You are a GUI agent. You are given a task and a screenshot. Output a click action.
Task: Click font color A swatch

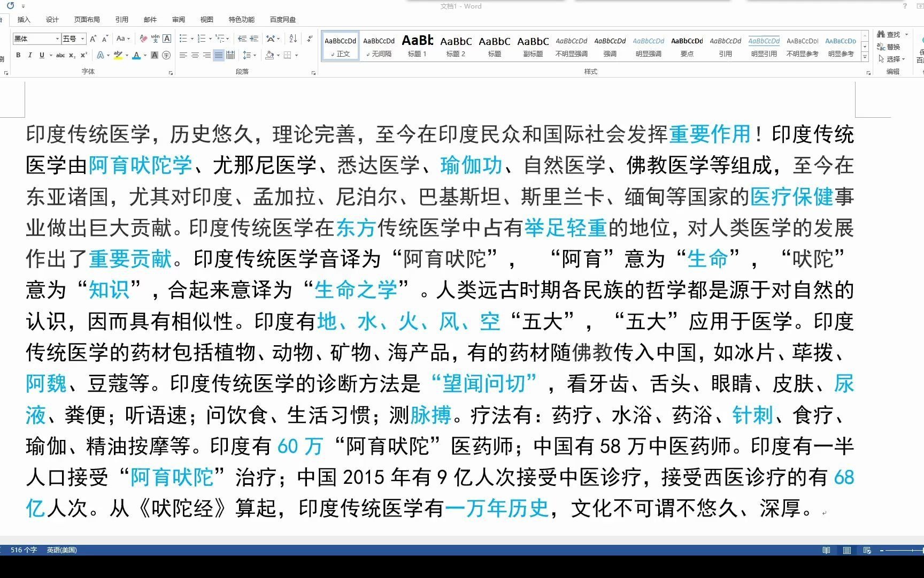[136, 55]
